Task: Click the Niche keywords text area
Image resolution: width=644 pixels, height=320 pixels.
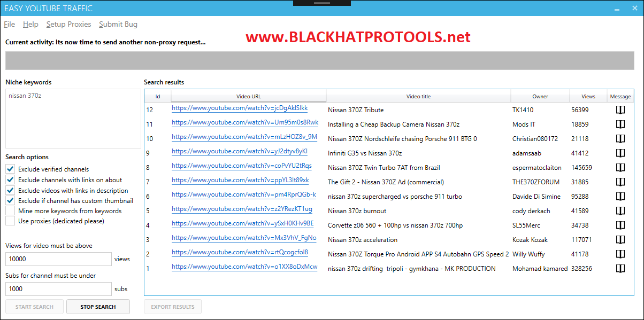Action: (x=73, y=119)
